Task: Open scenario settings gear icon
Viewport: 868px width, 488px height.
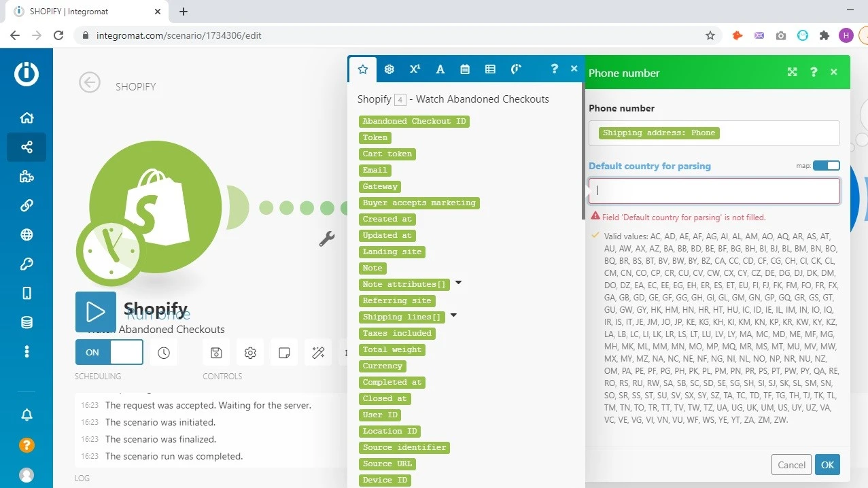Action: (x=250, y=353)
